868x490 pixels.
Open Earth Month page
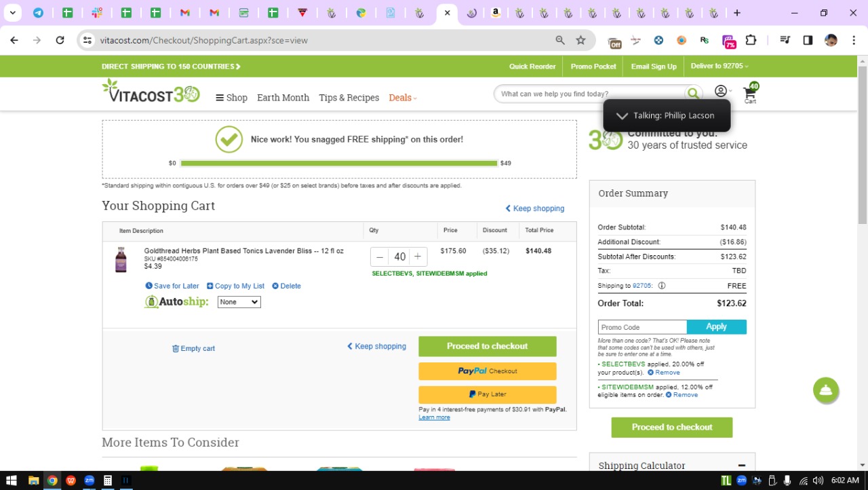pyautogui.click(x=283, y=98)
